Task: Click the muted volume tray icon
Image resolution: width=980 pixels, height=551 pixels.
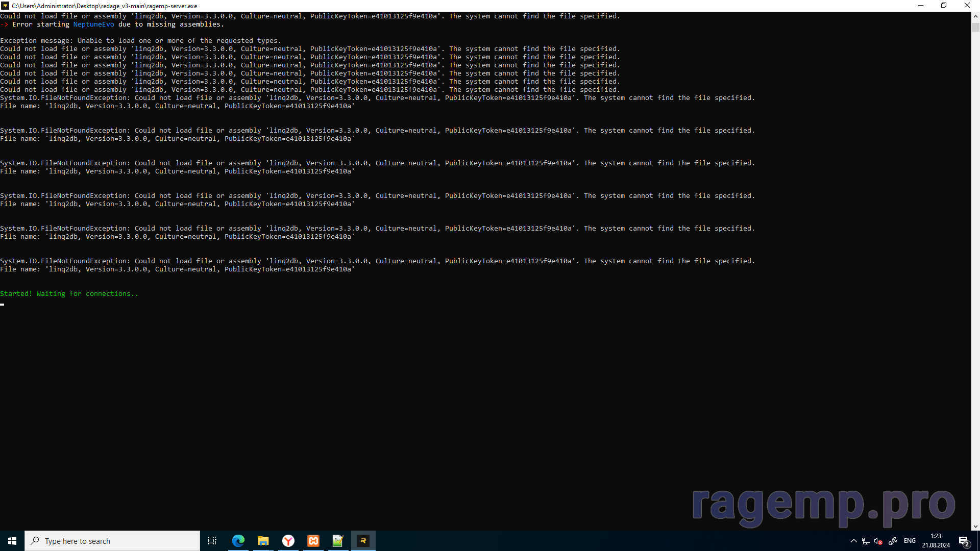Action: (x=878, y=541)
